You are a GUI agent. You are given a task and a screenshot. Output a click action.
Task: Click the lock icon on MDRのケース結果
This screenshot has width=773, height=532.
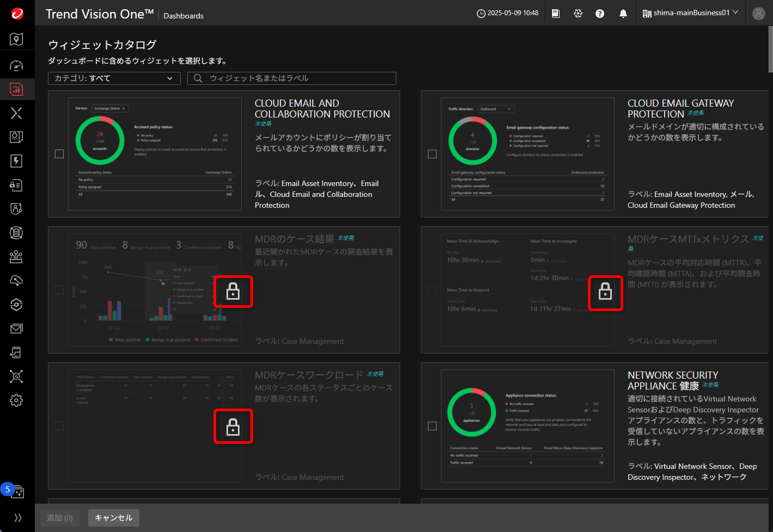pyautogui.click(x=233, y=292)
